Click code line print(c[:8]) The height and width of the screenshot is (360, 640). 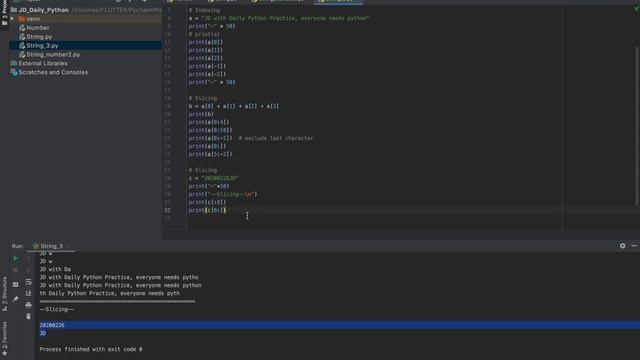click(x=207, y=202)
